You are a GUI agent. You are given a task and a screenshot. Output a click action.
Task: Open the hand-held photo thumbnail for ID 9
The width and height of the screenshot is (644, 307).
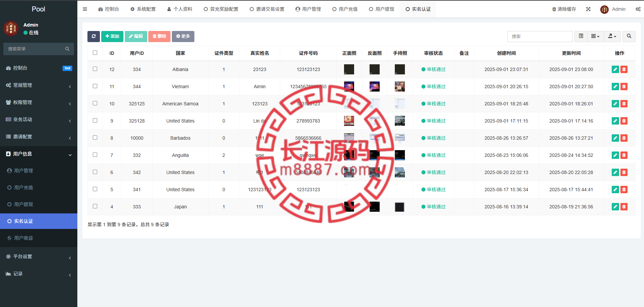pyautogui.click(x=400, y=121)
